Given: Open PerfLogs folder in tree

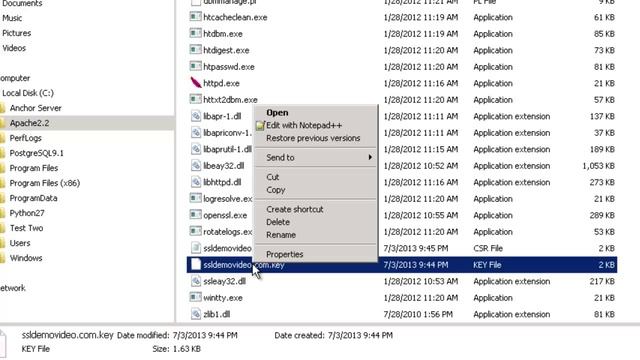Looking at the screenshot, I should (x=26, y=138).
